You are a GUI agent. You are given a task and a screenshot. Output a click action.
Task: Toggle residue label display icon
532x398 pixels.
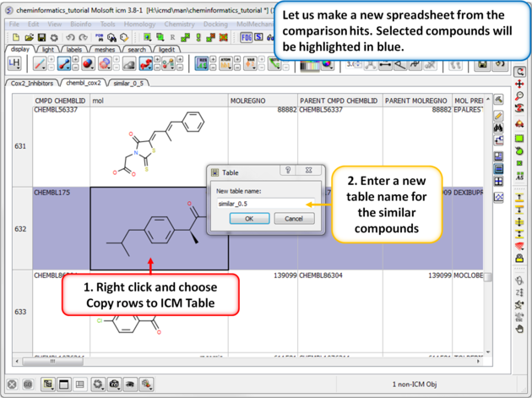[202, 63]
